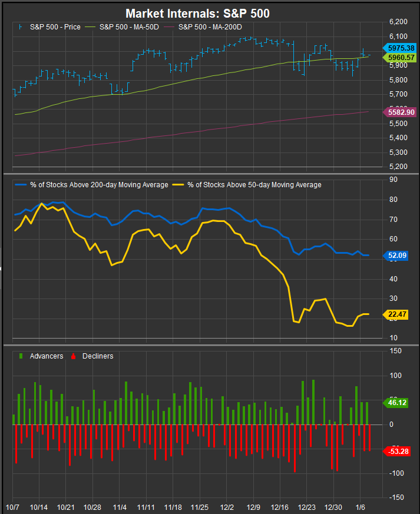Click the 70 percent axis label
The width and height of the screenshot is (420, 514).
tap(393, 219)
